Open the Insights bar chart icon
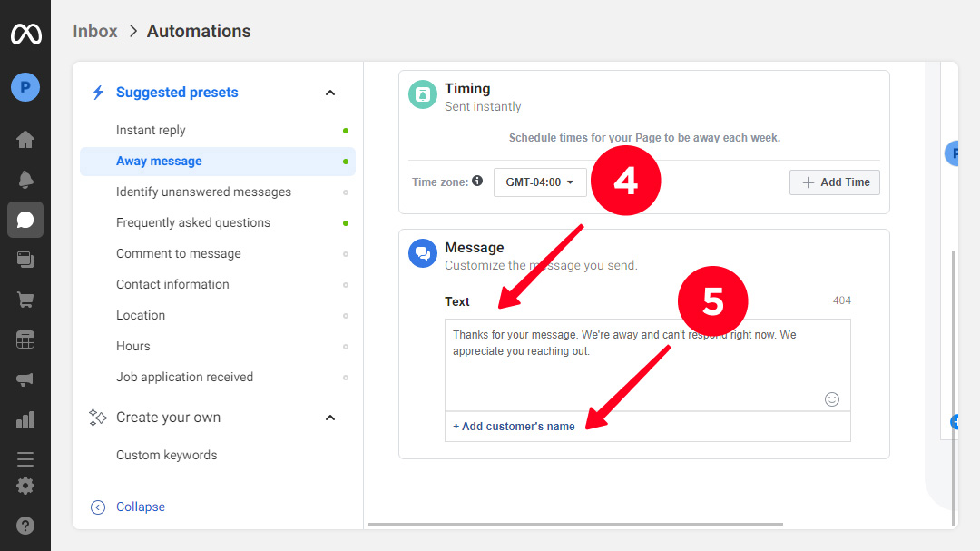The width and height of the screenshot is (980, 551). (25, 419)
